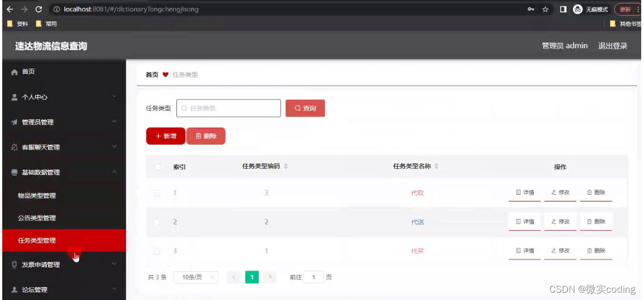Click 删除 for row 代送
Image resolution: width=644 pixels, height=300 pixels.
(596, 222)
